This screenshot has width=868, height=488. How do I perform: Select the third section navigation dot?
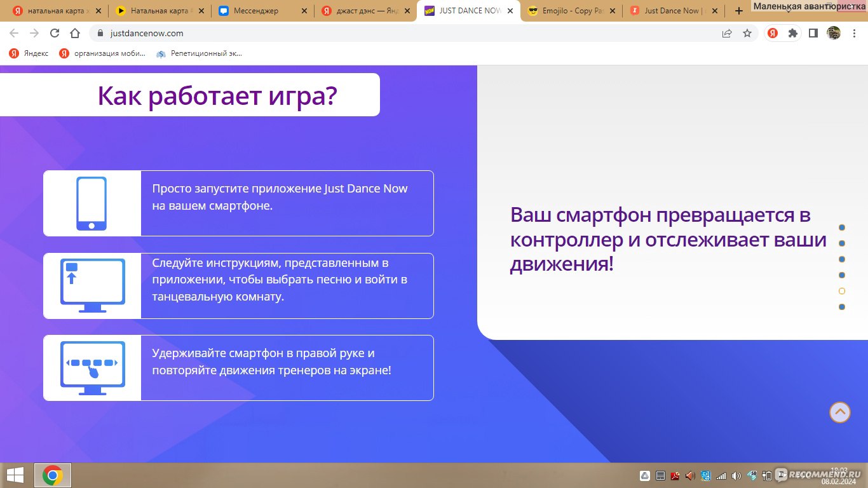842,259
